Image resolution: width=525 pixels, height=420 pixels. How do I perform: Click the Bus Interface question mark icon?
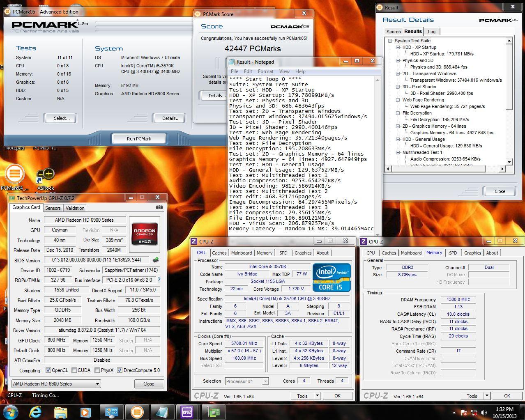point(159,280)
